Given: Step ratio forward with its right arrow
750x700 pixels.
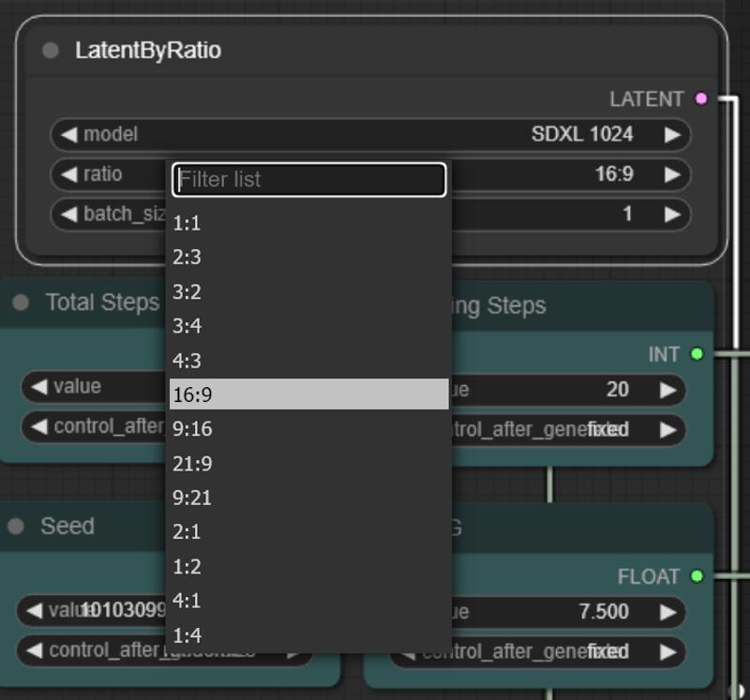Looking at the screenshot, I should pyautogui.click(x=672, y=174).
